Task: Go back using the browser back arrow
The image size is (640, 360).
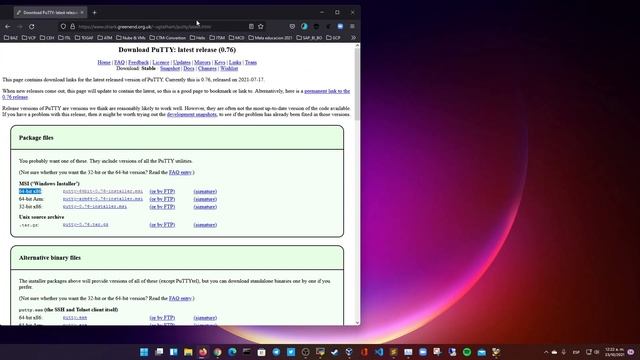Action: (8, 27)
